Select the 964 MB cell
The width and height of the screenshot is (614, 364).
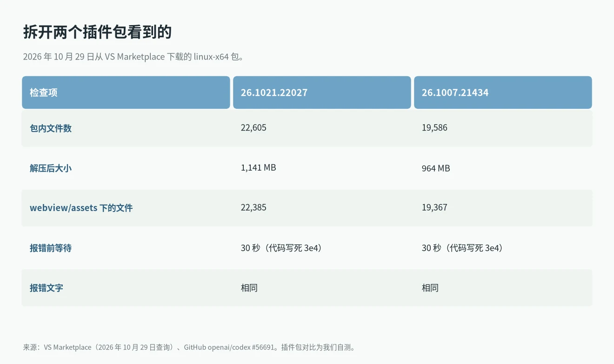(436, 168)
